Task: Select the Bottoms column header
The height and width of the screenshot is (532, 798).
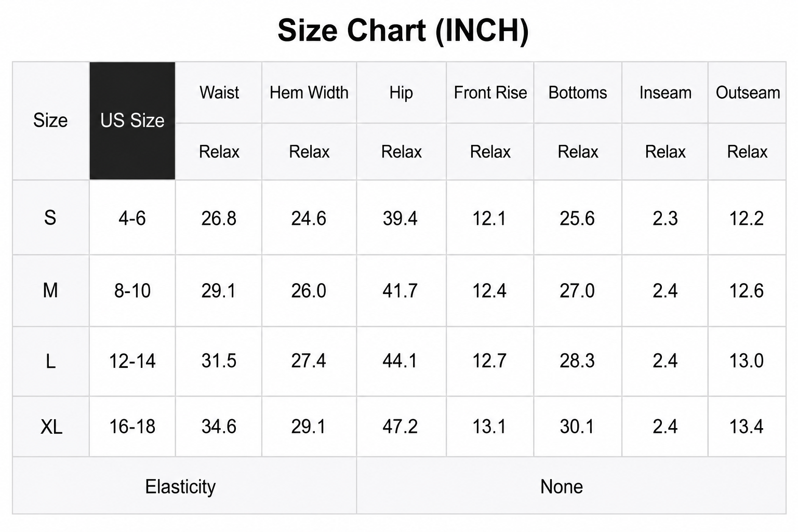Action: [x=578, y=92]
